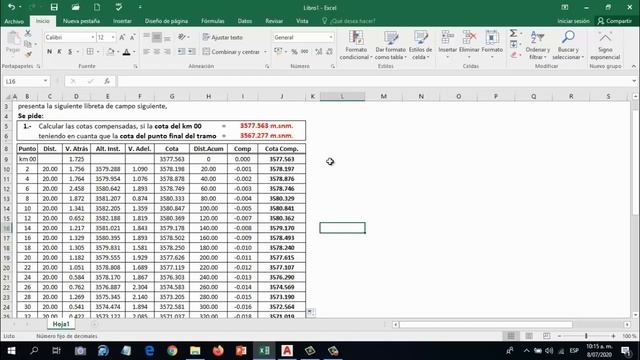Toggle underline formatting (S)
Image resolution: width=640 pixels, height=360 pixels.
pos(70,52)
